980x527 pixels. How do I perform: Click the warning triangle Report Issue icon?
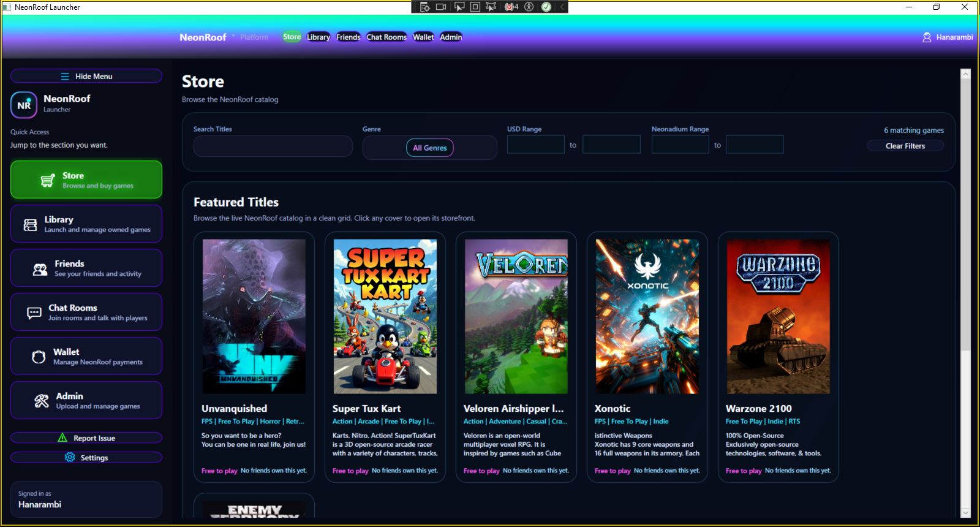62,438
